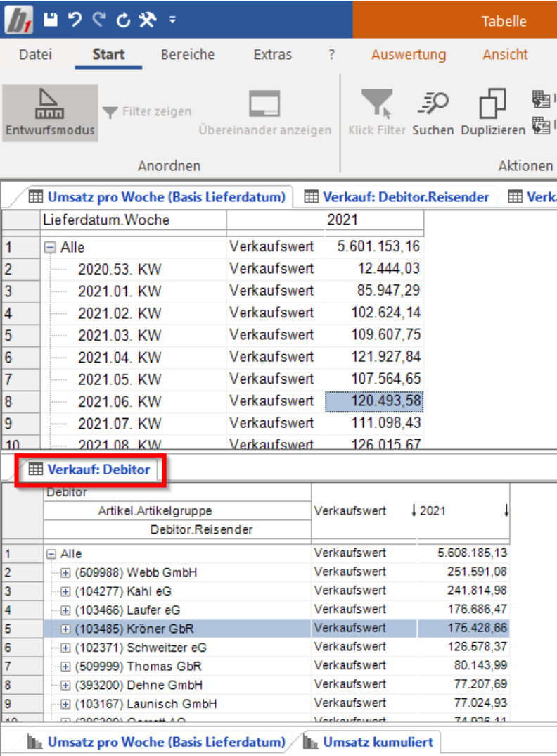
Task: Open chart tab Umsatz pro Woche (Basis Lieferdatum)
Action: [x=157, y=742]
